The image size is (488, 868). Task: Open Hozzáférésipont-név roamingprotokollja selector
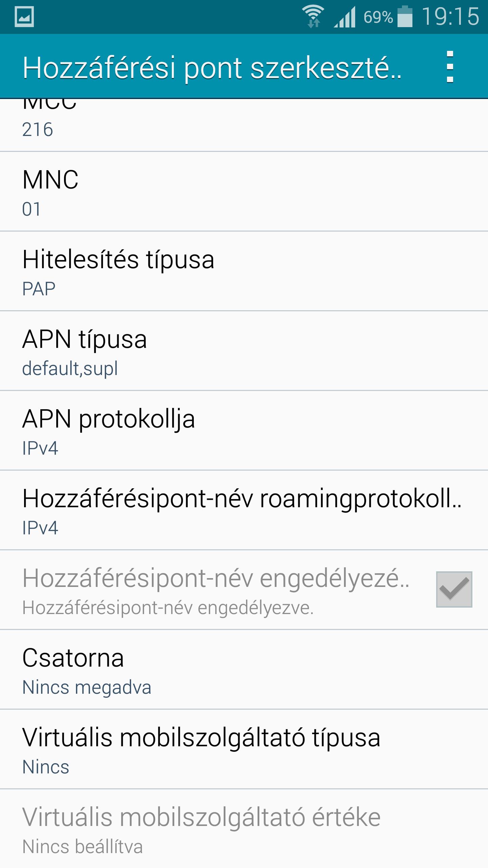[244, 510]
